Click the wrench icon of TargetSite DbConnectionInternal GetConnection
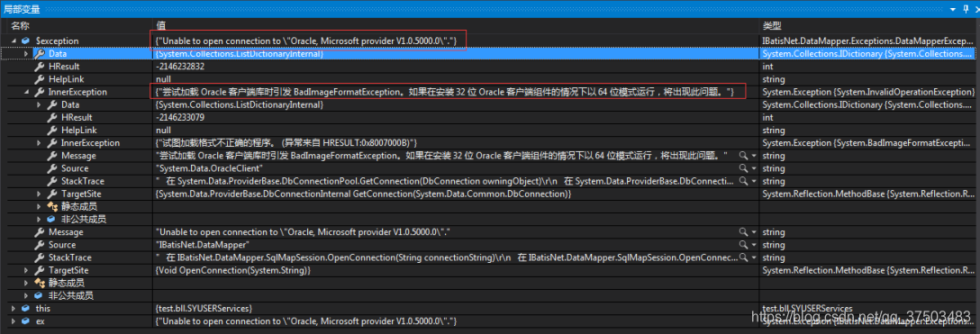 (51, 194)
